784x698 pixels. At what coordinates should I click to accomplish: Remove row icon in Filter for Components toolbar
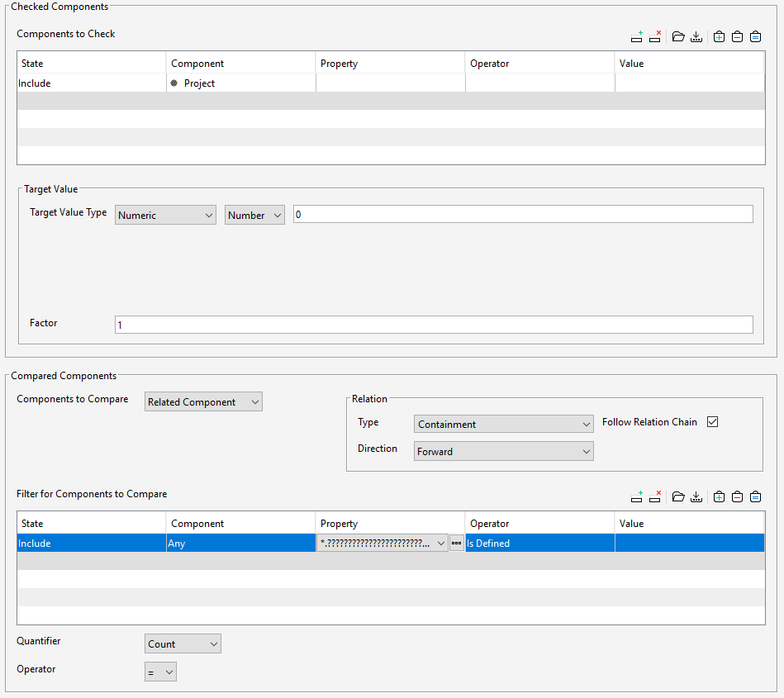(x=655, y=496)
